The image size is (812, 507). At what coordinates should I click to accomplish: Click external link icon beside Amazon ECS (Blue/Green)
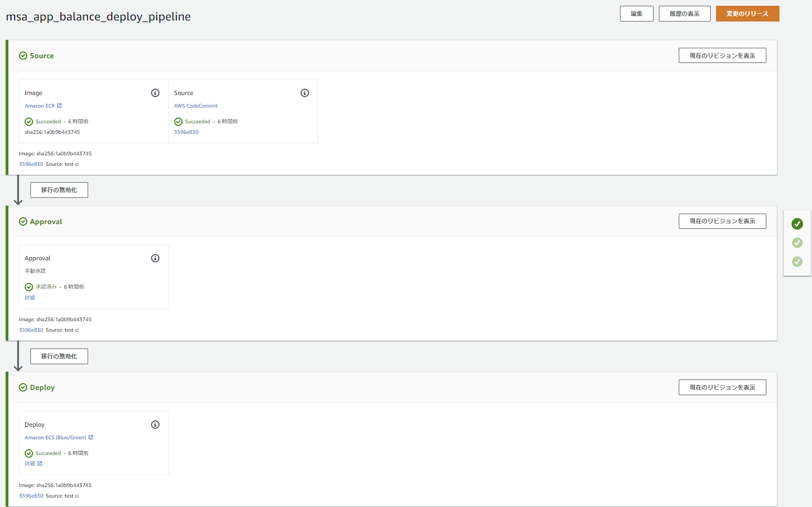click(x=91, y=437)
